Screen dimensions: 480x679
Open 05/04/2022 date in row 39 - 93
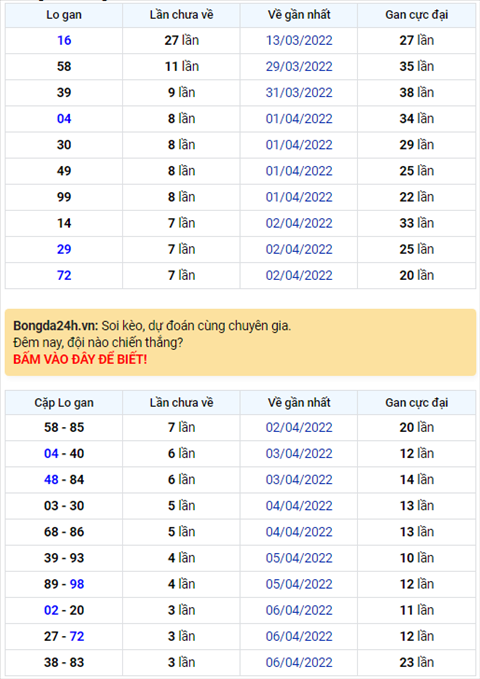[299, 558]
